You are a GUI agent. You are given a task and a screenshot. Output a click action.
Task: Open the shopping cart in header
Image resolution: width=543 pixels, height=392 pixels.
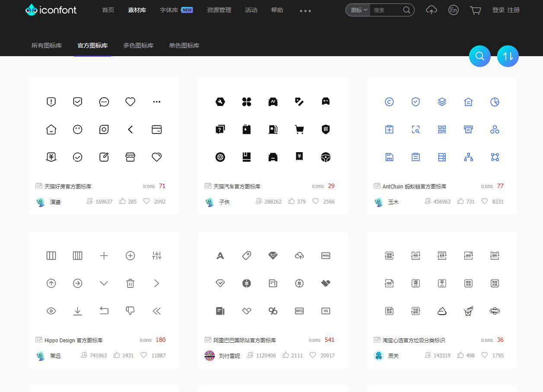(476, 10)
